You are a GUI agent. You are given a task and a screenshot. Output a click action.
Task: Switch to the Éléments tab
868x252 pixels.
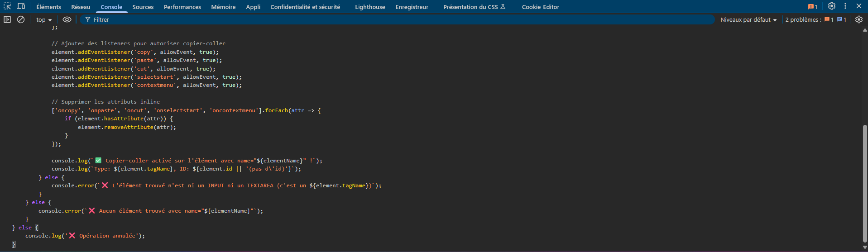(x=48, y=7)
